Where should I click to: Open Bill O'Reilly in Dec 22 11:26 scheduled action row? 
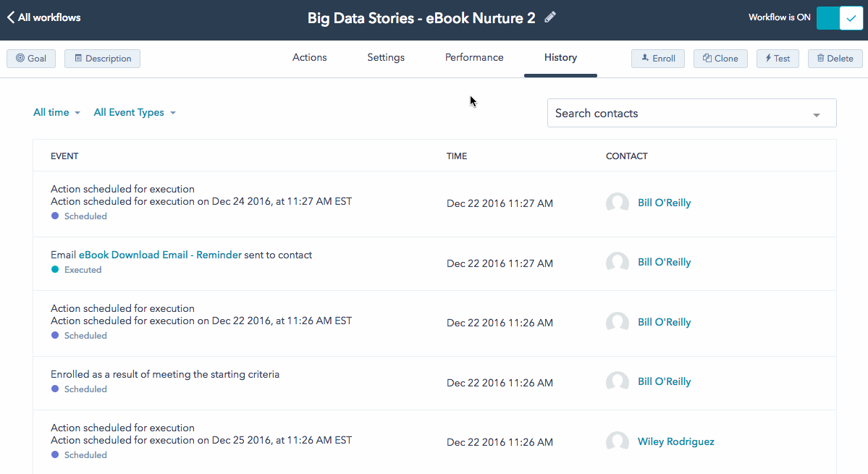point(664,323)
